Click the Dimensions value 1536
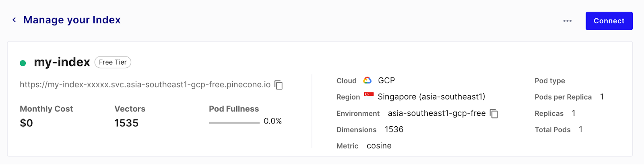Screen dimensions: 644x165 [x=394, y=129]
